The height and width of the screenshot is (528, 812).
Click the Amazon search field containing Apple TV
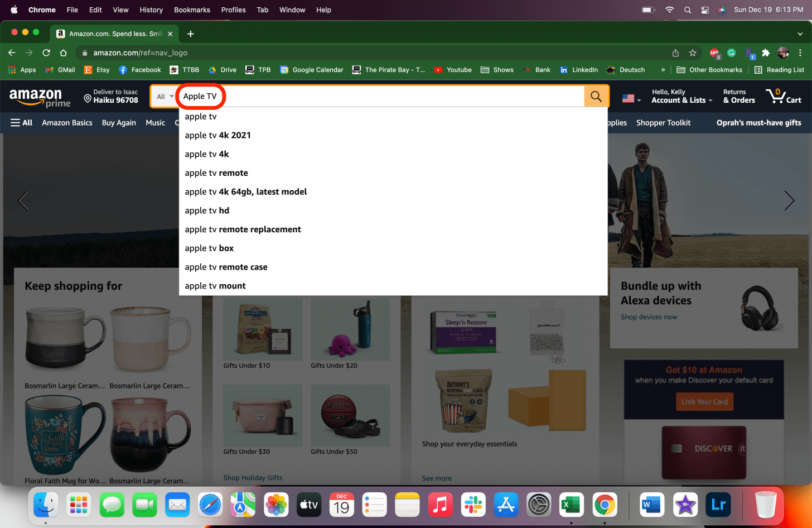coord(381,97)
